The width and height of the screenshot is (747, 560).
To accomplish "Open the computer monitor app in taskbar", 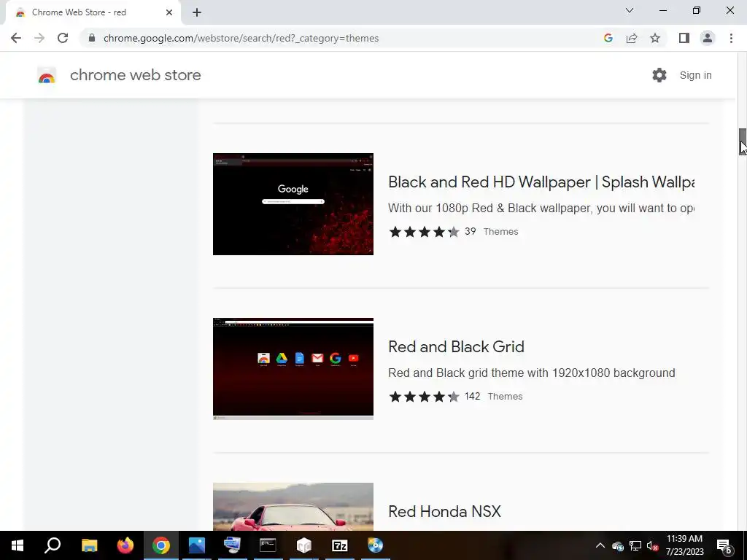I will pos(232,545).
